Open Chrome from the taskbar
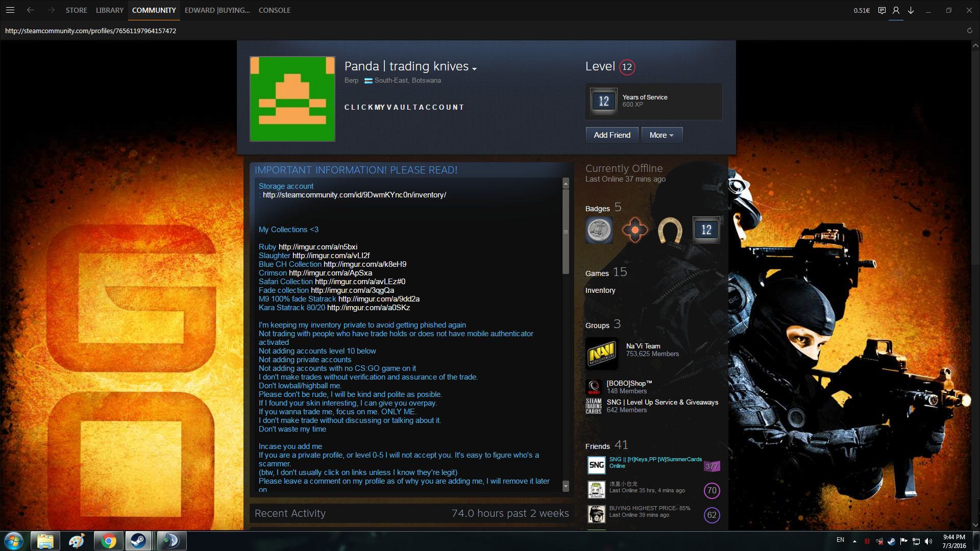Viewport: 980px width, 551px height. [108, 541]
